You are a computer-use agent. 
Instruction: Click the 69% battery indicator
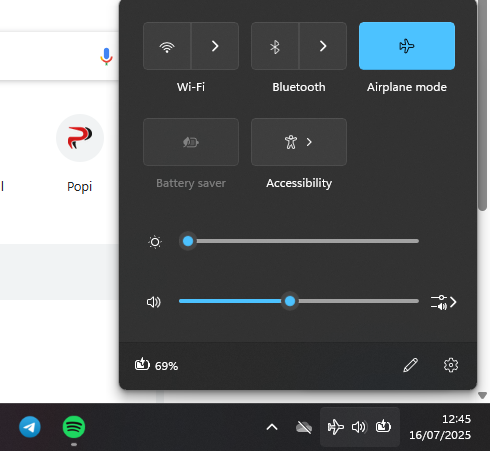pyautogui.click(x=156, y=365)
